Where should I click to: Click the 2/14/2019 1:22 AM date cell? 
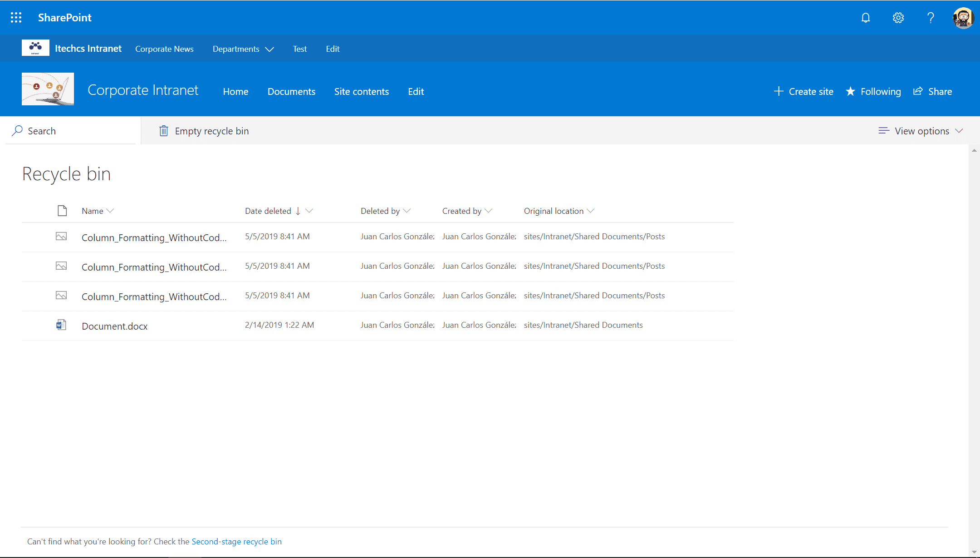pos(279,325)
